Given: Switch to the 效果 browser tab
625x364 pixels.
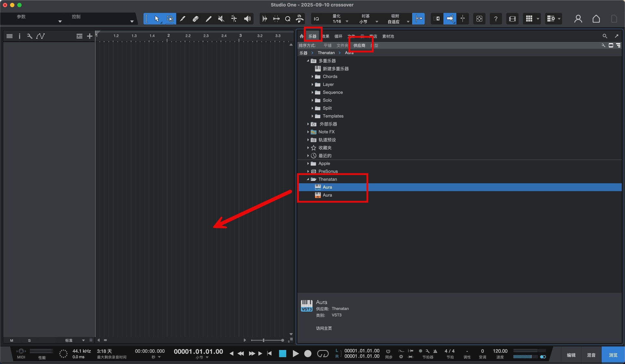Looking at the screenshot, I should click(326, 36).
